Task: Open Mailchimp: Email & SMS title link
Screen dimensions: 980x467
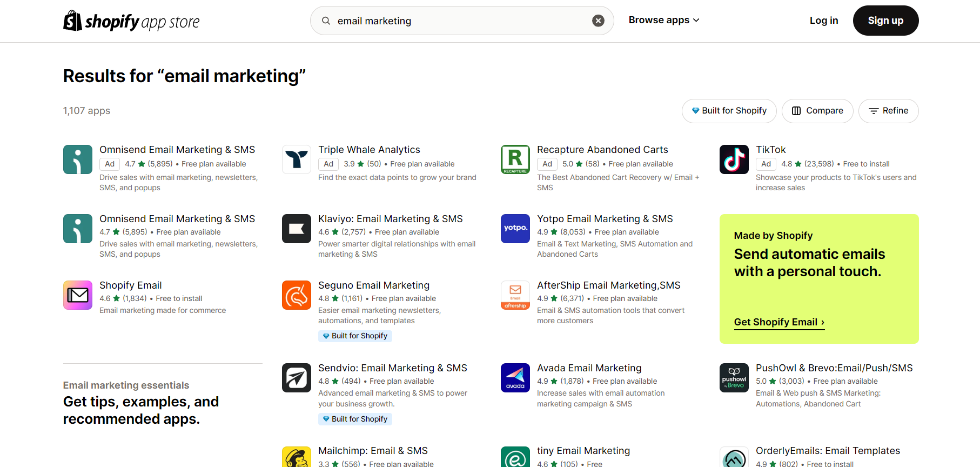Action: click(x=373, y=451)
